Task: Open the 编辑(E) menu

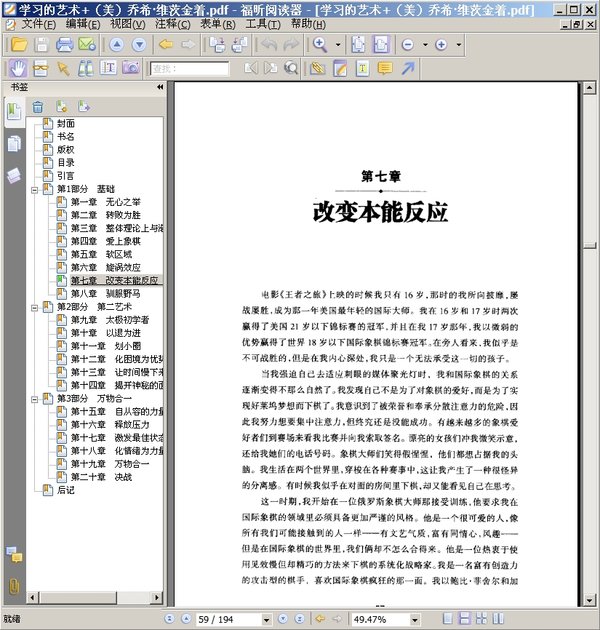Action: [83, 25]
